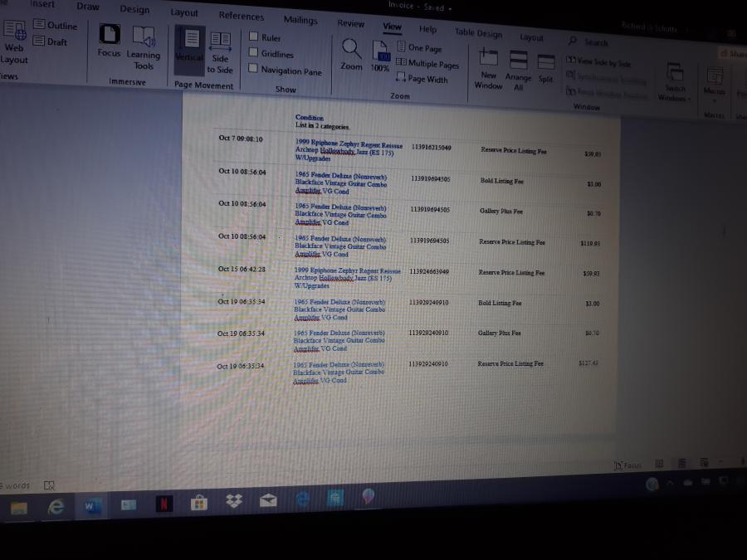This screenshot has height=560, width=747.
Task: Open Internet Explorer from the taskbar
Action: point(56,507)
